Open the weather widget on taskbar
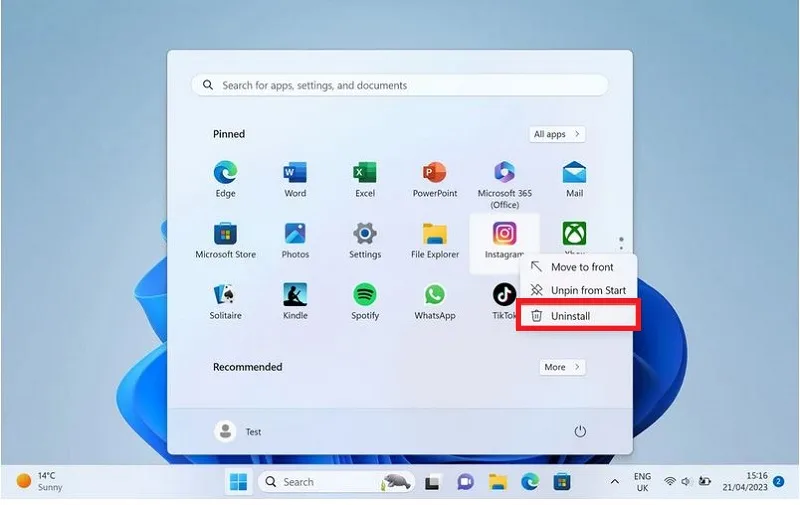 coord(39,482)
